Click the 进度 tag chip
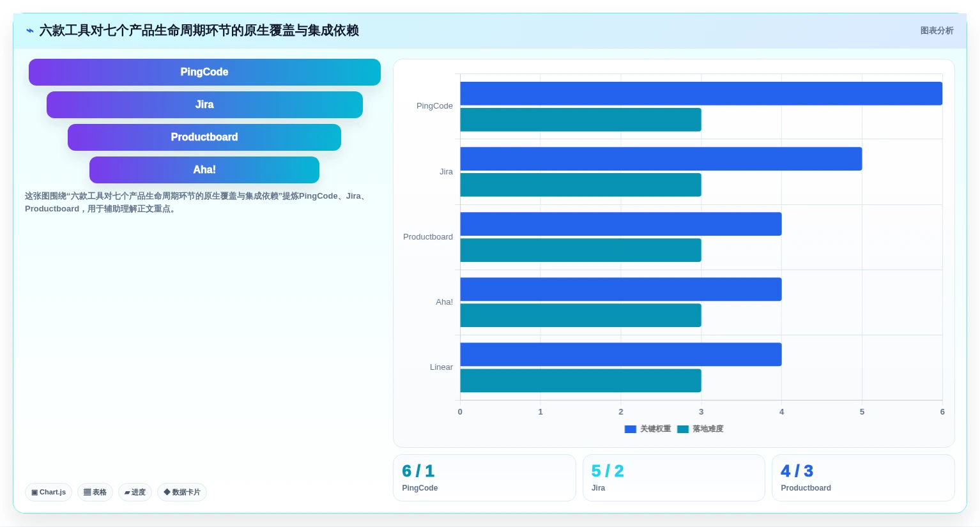The image size is (980, 527). point(135,493)
